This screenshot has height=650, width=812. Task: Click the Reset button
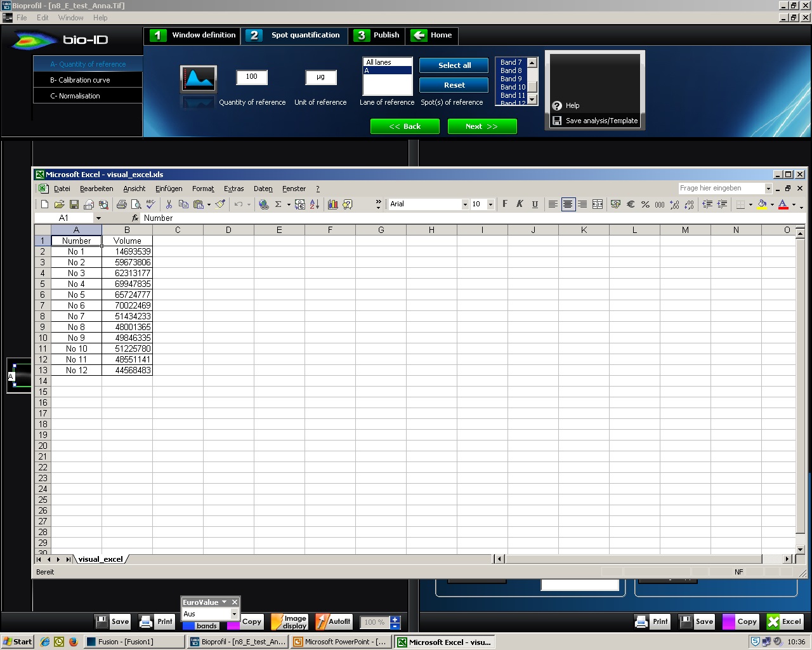tap(454, 85)
